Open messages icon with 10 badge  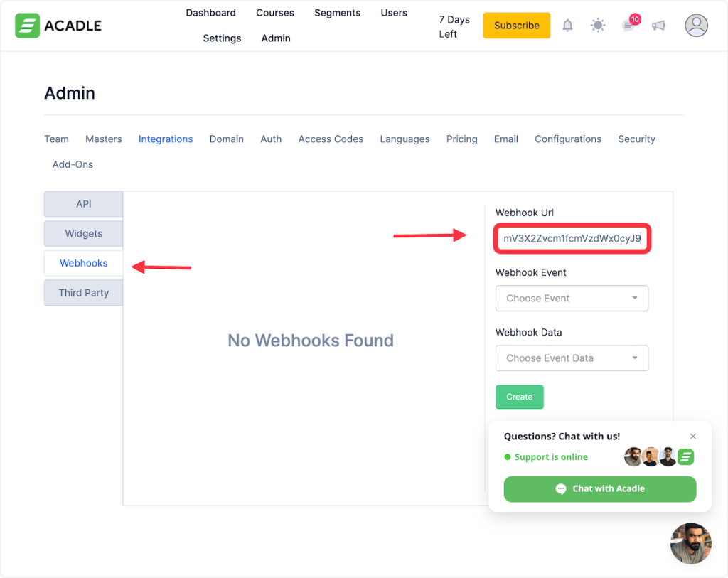point(628,26)
